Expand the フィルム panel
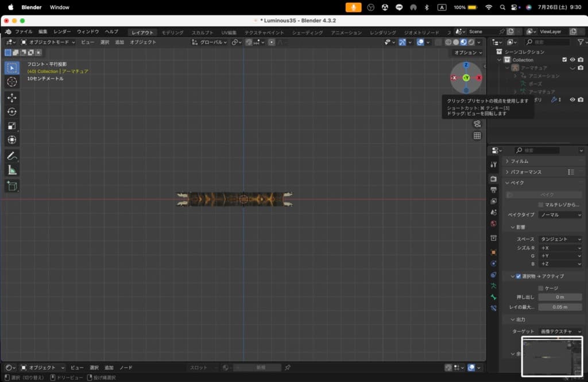The image size is (588, 382). point(520,161)
